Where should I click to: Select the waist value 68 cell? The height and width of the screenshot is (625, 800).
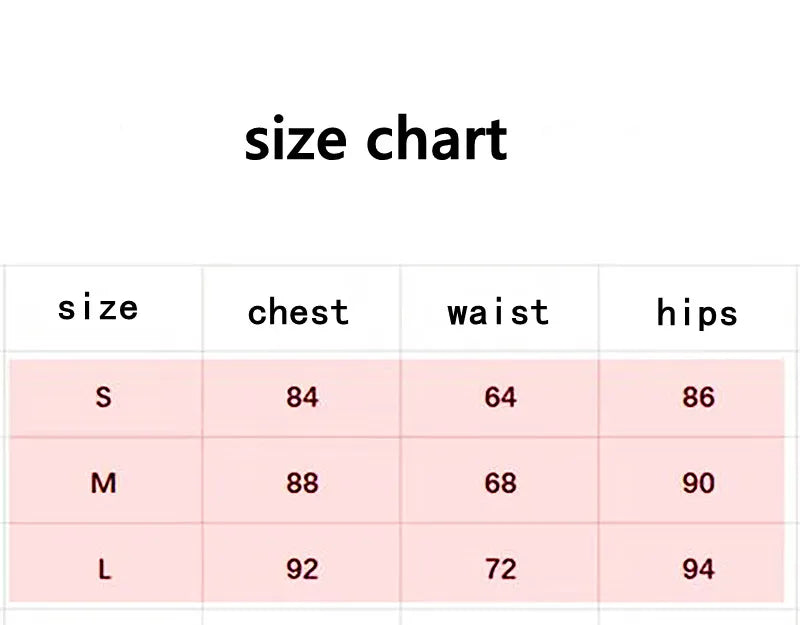500,483
